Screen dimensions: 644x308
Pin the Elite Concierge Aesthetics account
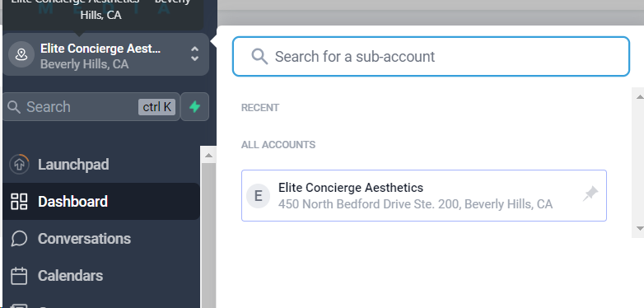pos(590,194)
